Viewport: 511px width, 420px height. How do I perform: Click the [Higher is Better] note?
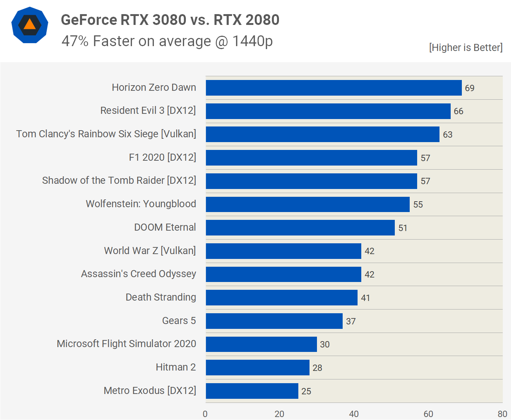pos(466,48)
